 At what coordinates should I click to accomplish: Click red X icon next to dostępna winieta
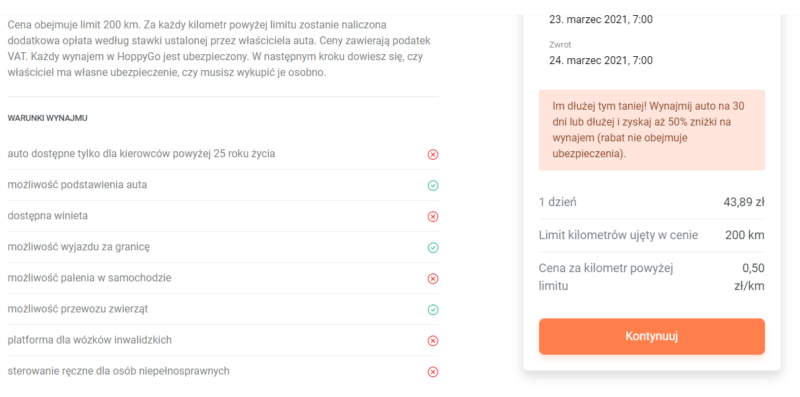pos(433,217)
